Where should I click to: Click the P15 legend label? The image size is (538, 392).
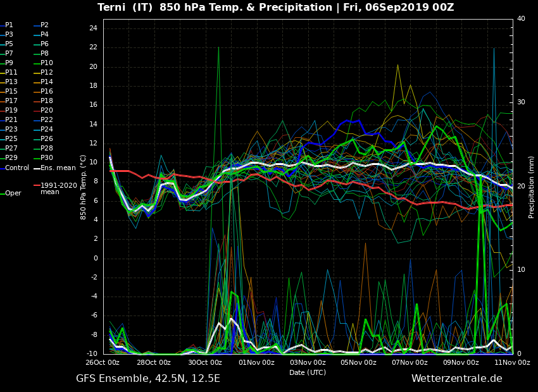[11, 92]
